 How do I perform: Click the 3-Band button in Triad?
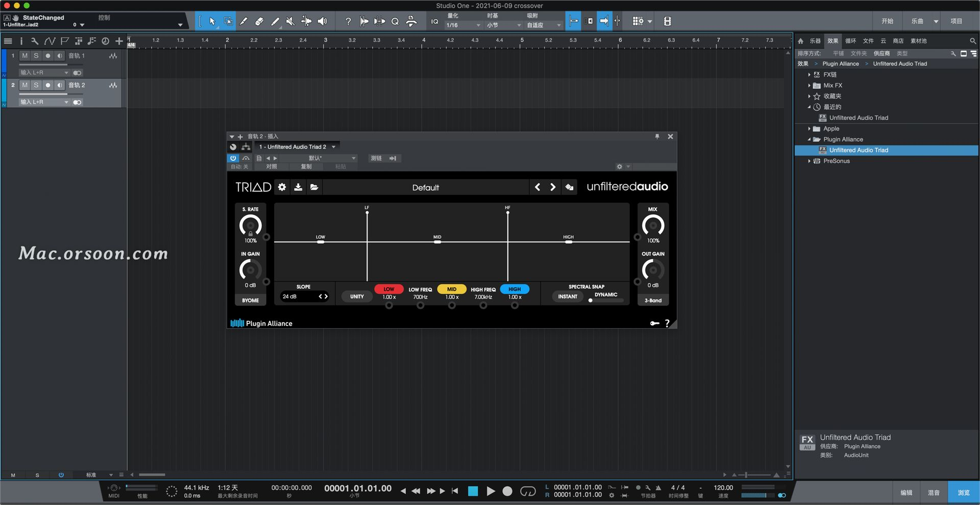pos(653,300)
